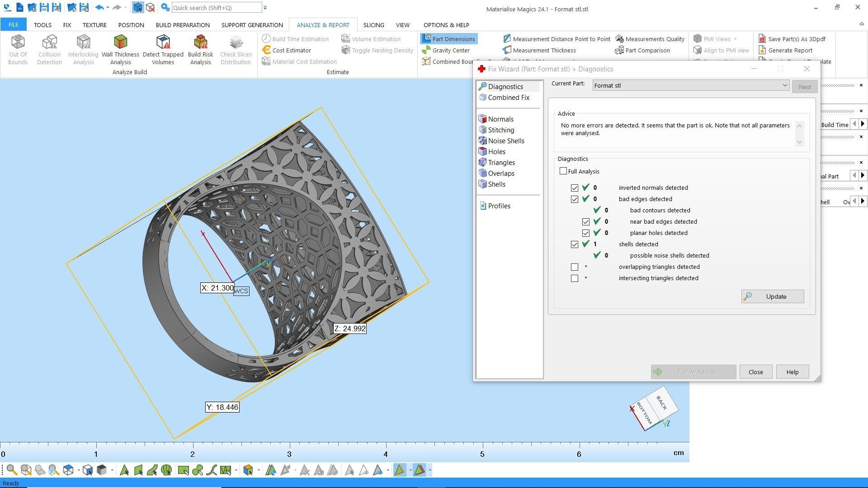Uncheck inverted normals detected checkbox
868x488 pixels.
point(575,188)
